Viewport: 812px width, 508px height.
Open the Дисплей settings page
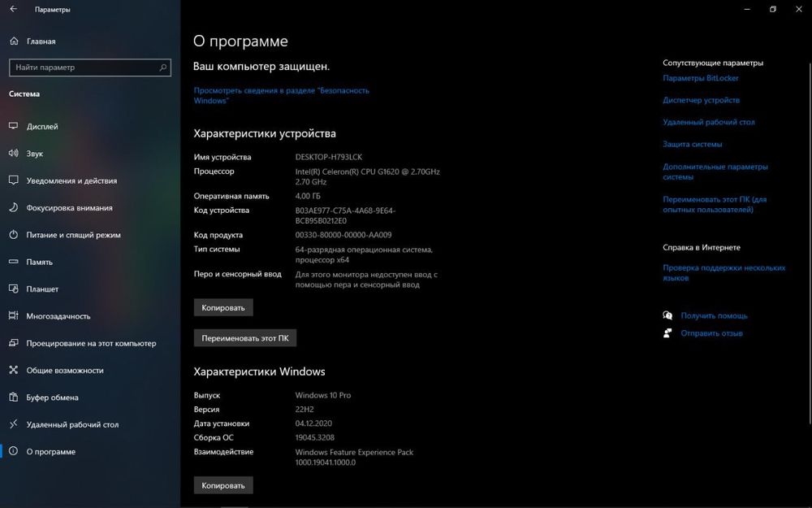pos(90,127)
